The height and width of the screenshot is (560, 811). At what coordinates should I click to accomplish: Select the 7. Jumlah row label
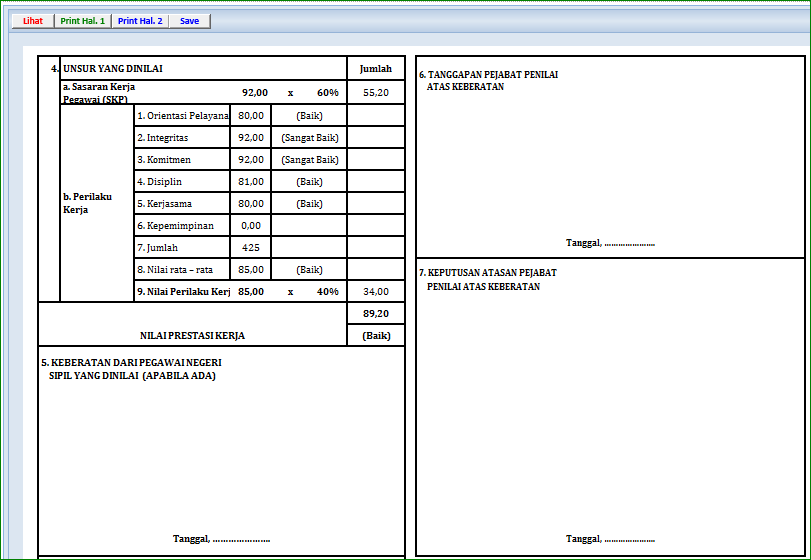click(182, 248)
